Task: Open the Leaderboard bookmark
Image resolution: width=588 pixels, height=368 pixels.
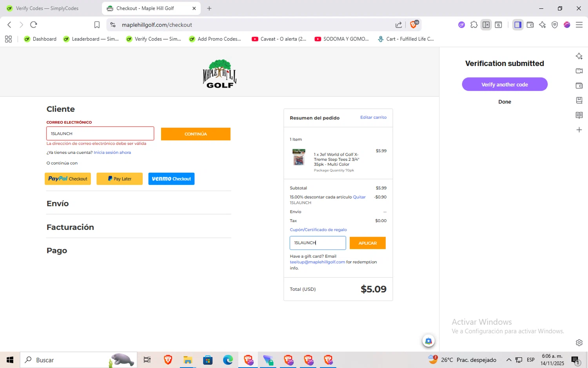Action: [x=91, y=39]
